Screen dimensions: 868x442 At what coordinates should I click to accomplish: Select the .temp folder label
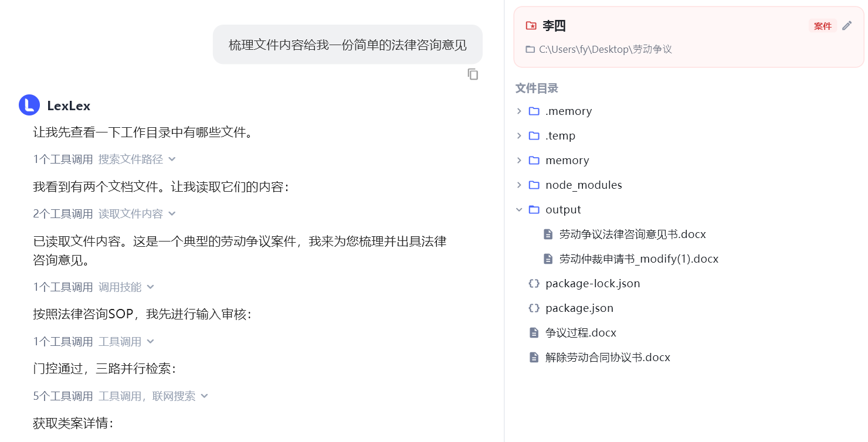point(560,136)
